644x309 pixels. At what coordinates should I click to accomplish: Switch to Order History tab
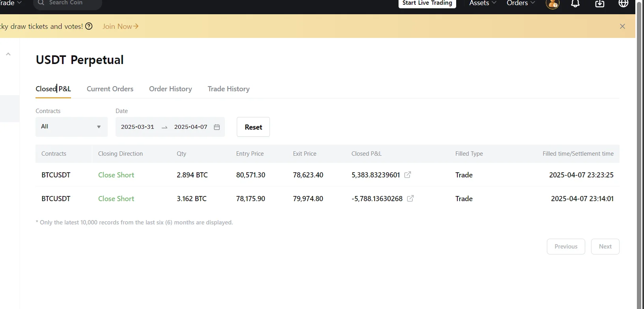coord(170,89)
